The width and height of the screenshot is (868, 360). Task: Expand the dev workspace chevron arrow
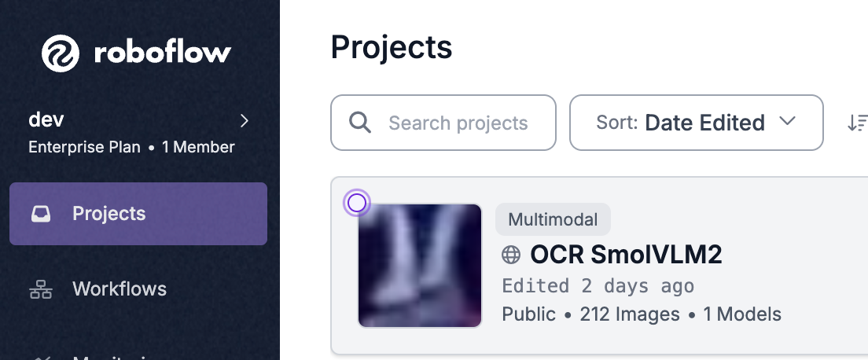coord(244,121)
